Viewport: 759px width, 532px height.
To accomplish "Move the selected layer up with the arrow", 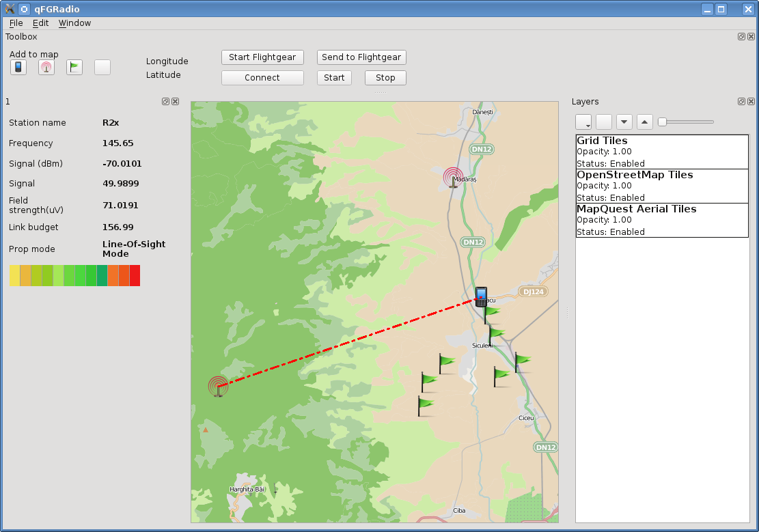I will coord(645,122).
